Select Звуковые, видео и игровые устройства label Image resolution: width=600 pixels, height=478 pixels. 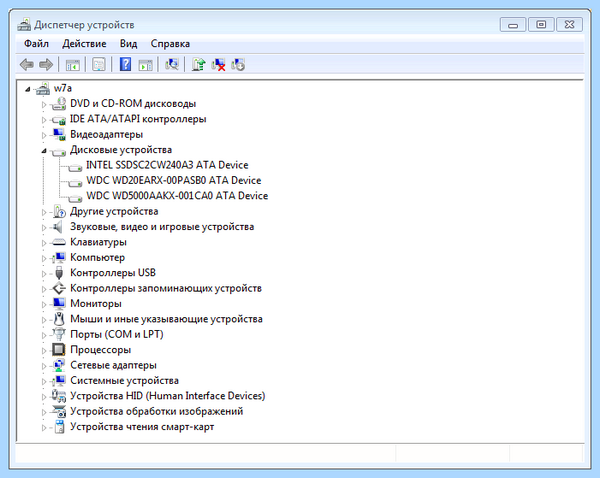[162, 227]
